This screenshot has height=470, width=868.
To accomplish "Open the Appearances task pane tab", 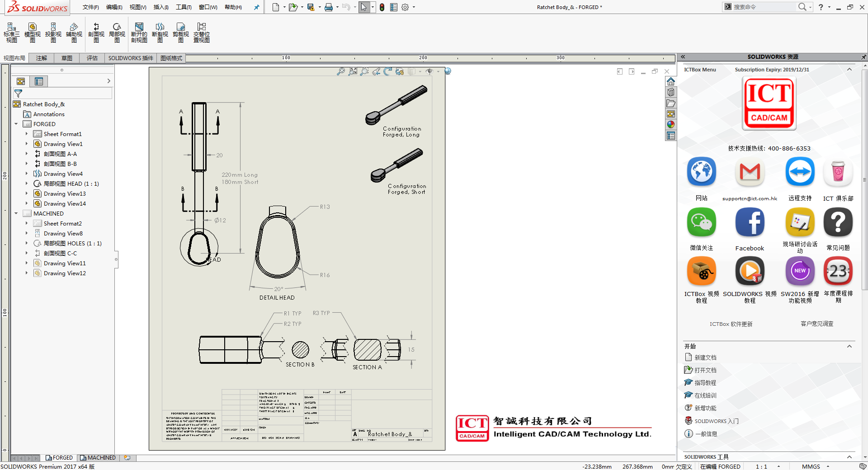I will (671, 125).
